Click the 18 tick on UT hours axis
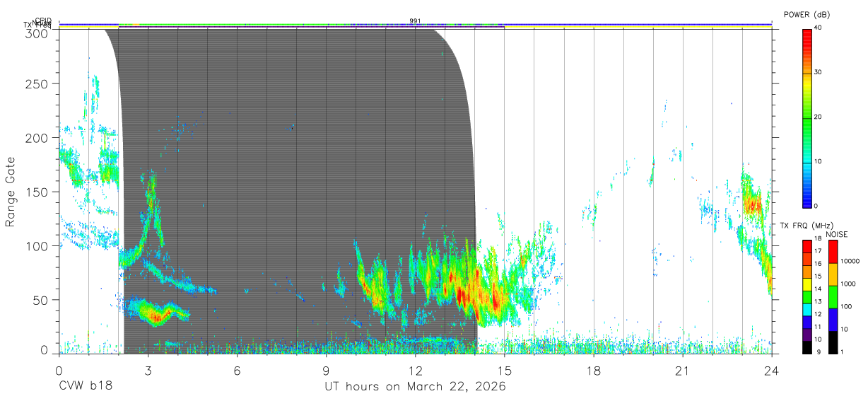The height and width of the screenshot is (401, 868). tap(594, 370)
